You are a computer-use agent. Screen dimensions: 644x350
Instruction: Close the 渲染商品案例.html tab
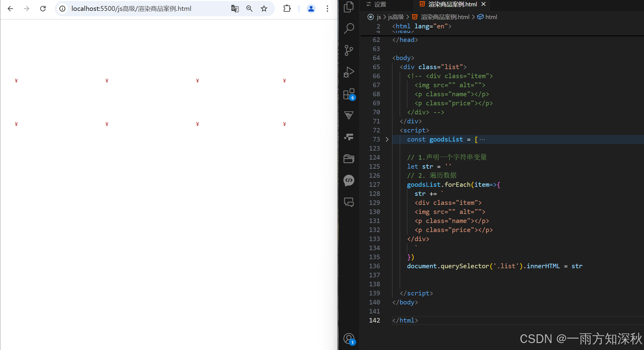point(483,4)
